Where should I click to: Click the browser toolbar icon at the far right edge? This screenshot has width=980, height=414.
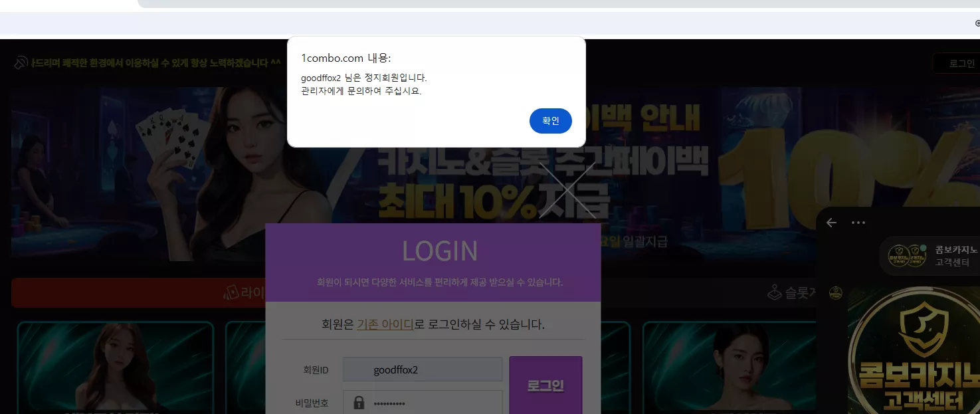977,23
